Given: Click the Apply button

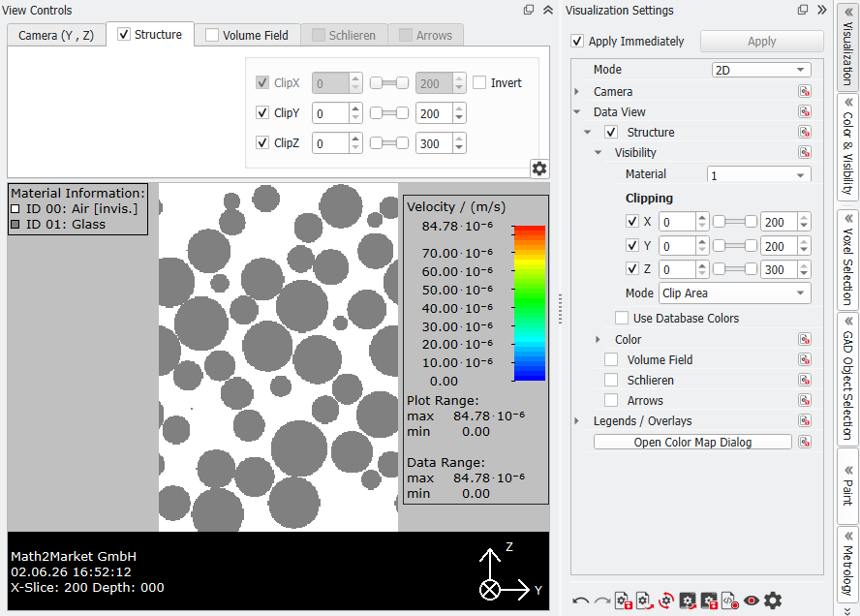Looking at the screenshot, I should tap(762, 41).
